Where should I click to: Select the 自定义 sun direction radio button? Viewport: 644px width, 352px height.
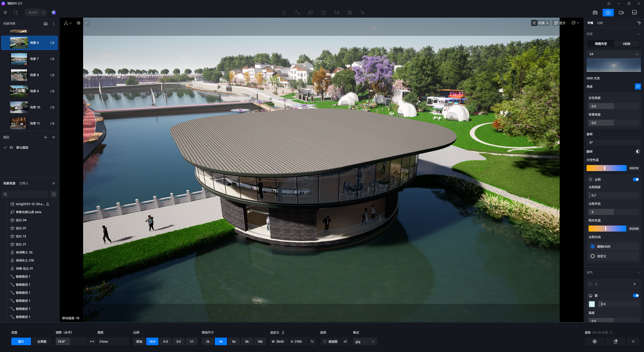coord(593,256)
